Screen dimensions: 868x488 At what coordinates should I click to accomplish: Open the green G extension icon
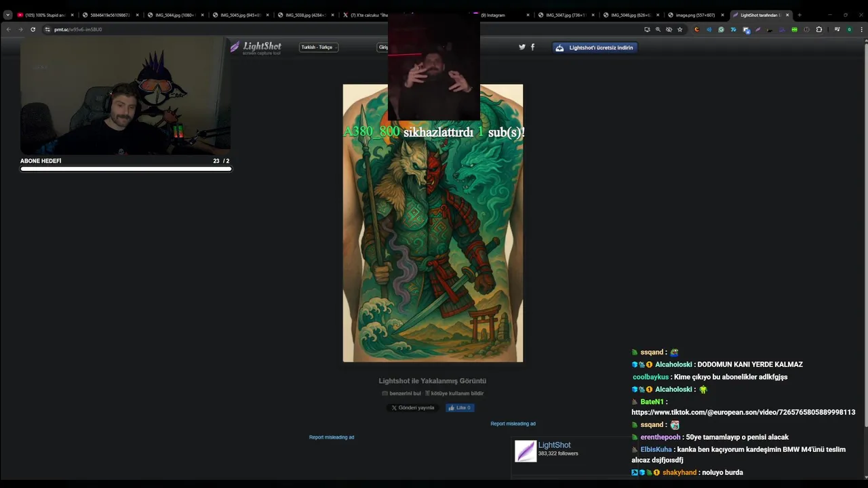click(x=721, y=29)
